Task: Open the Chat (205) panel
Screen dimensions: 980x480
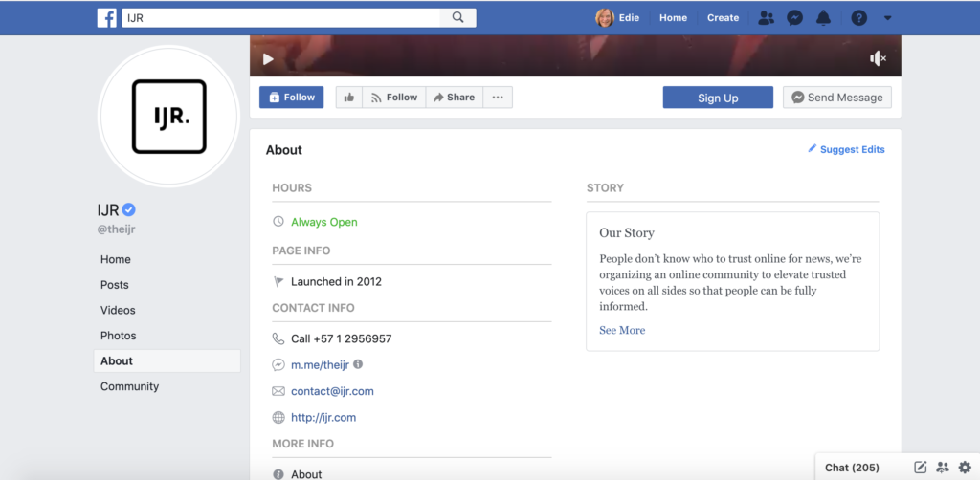Action: coord(852,468)
